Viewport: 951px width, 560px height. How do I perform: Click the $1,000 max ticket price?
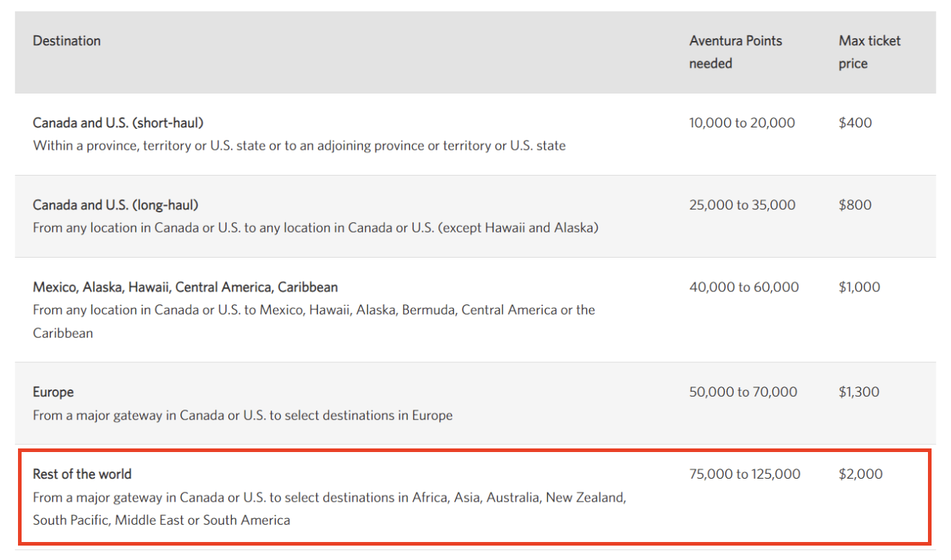pos(859,287)
